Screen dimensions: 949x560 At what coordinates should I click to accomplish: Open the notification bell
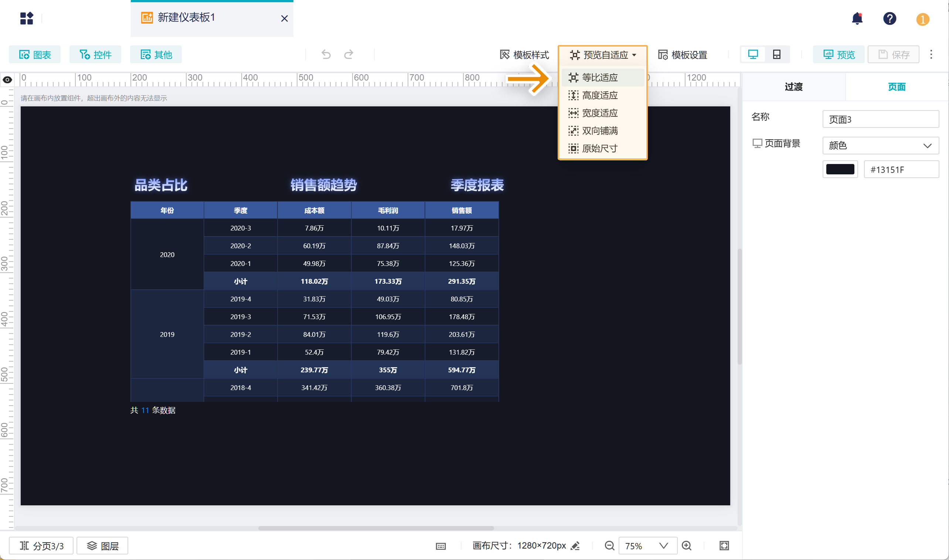coord(857,18)
